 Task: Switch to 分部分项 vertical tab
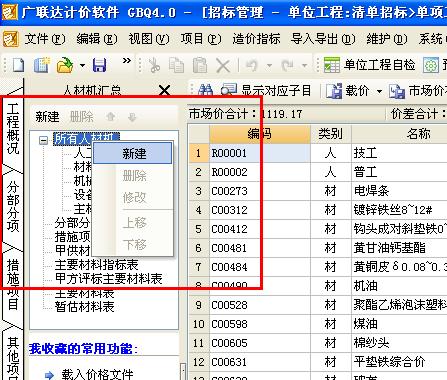(13, 207)
